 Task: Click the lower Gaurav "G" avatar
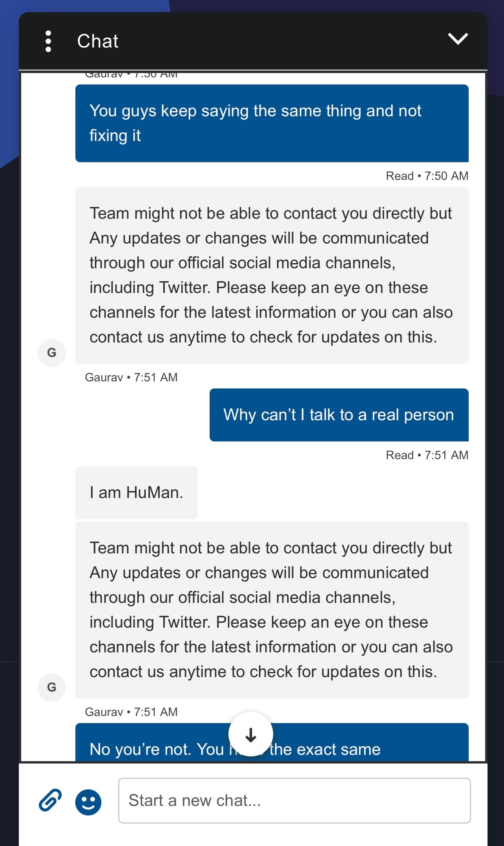(52, 687)
